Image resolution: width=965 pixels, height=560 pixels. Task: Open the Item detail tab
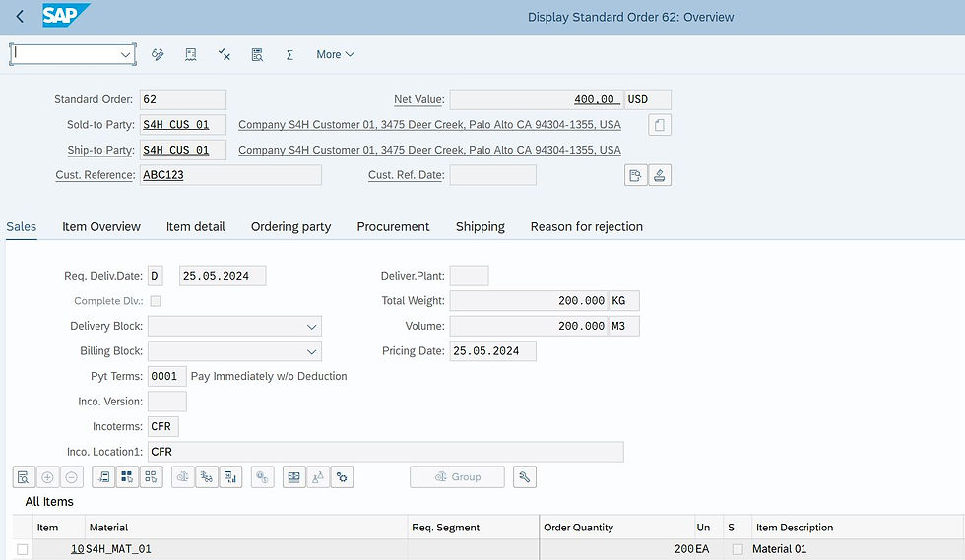[x=196, y=227]
